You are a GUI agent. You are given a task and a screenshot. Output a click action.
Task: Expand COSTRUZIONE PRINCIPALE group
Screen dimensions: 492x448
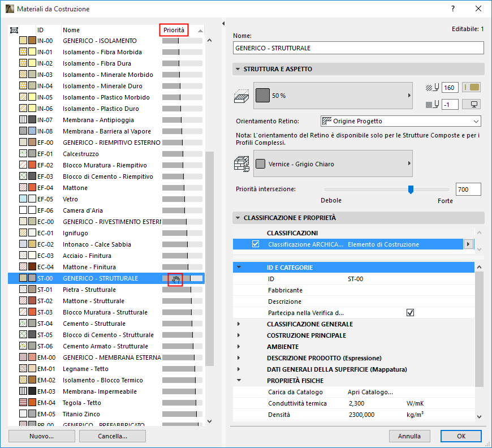(x=239, y=335)
